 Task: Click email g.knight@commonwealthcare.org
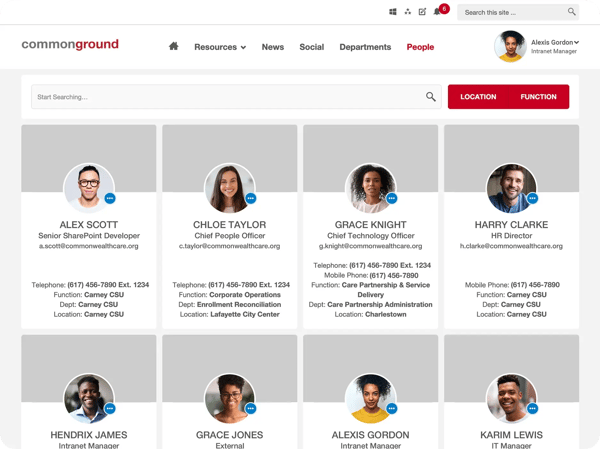(370, 246)
